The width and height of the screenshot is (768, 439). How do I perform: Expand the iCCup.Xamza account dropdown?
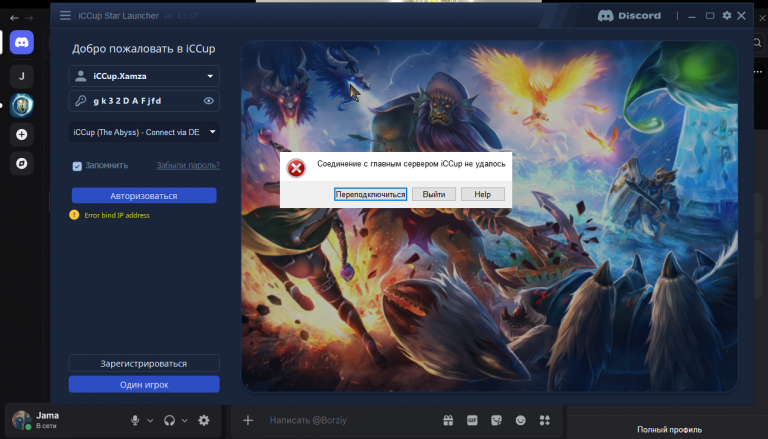tap(210, 76)
